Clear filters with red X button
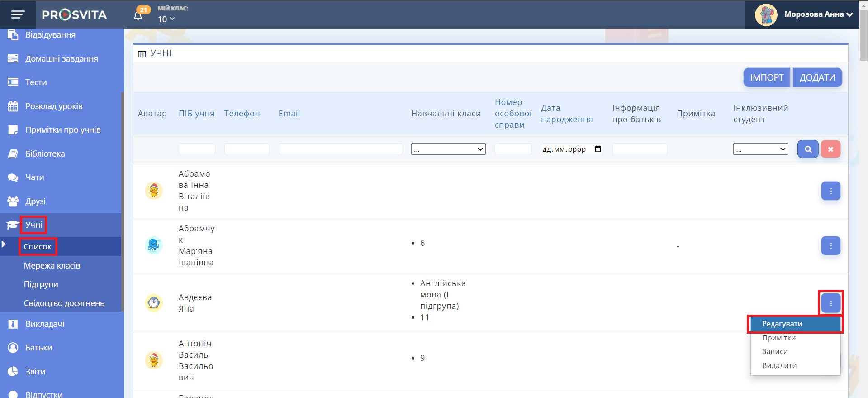This screenshot has height=398, width=868. pos(830,149)
